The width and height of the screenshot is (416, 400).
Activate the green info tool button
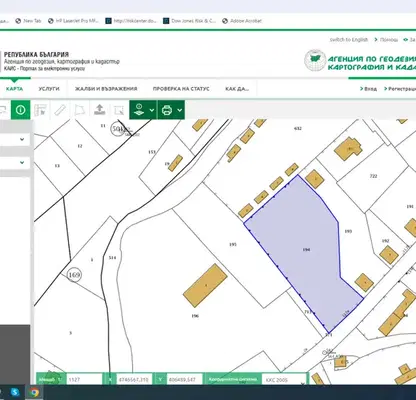pos(20,110)
